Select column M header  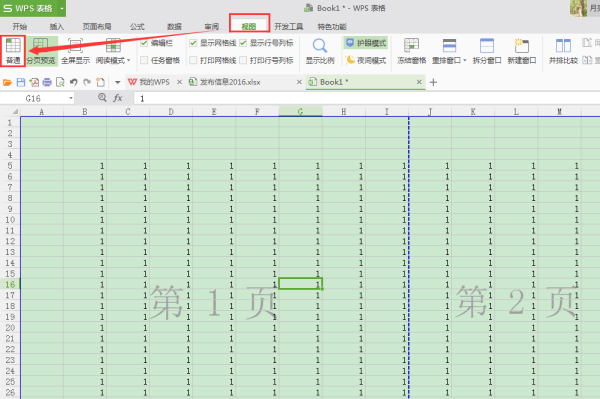pyautogui.click(x=559, y=111)
